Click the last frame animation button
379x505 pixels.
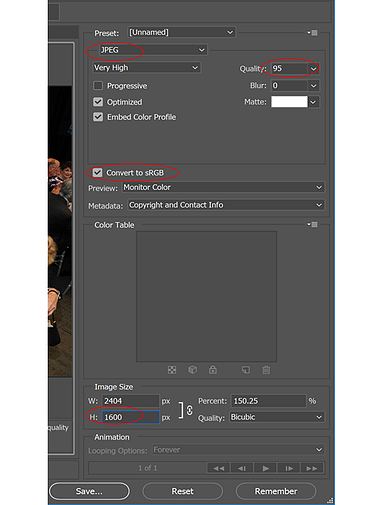click(312, 468)
